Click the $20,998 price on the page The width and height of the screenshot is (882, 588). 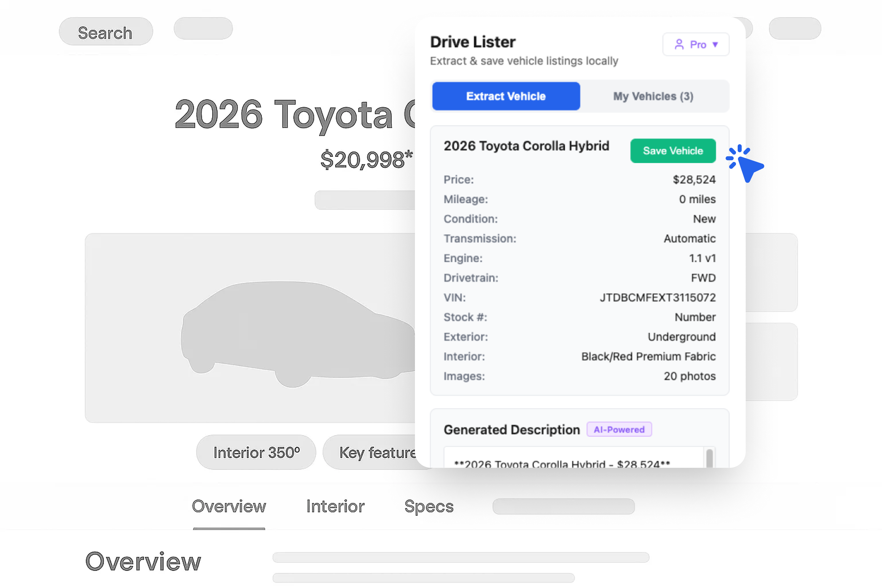coord(366,160)
